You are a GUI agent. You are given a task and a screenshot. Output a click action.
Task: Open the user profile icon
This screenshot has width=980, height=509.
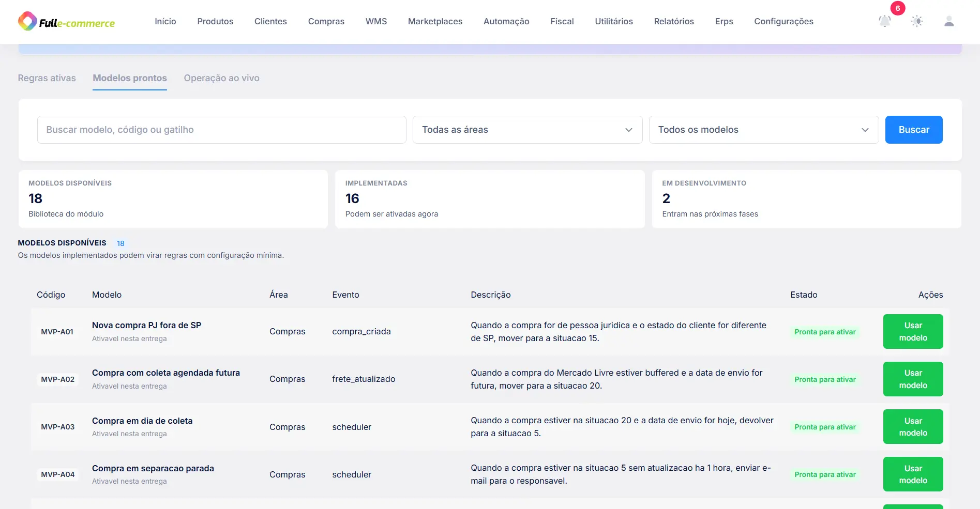949,21
